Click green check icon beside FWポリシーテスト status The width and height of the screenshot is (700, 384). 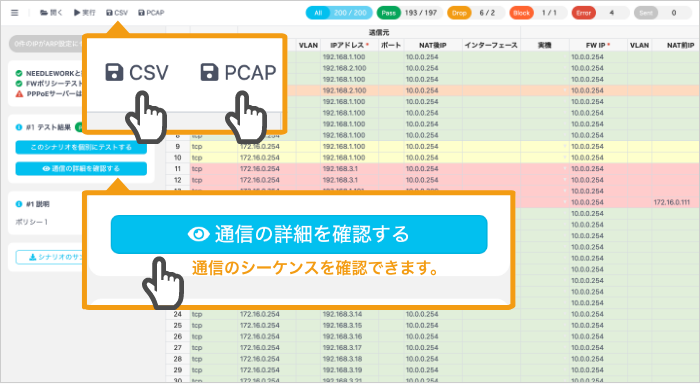pyautogui.click(x=19, y=83)
